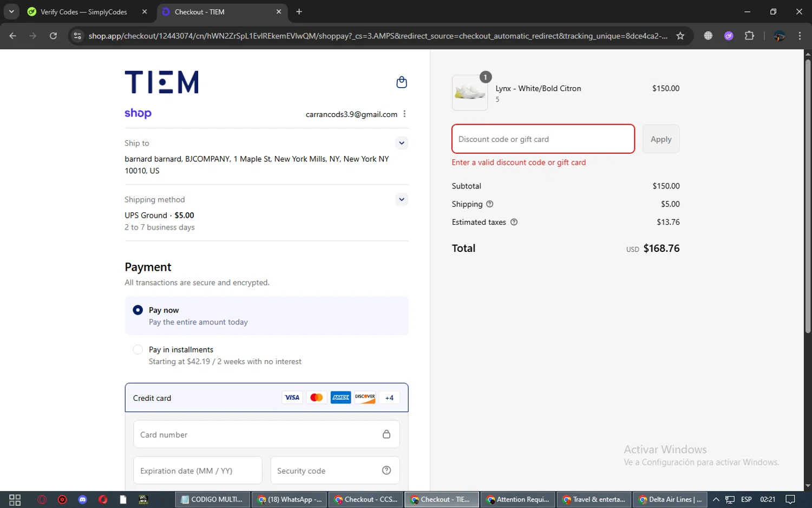Open the globe extension icon
The image size is (812, 508).
[x=708, y=36]
